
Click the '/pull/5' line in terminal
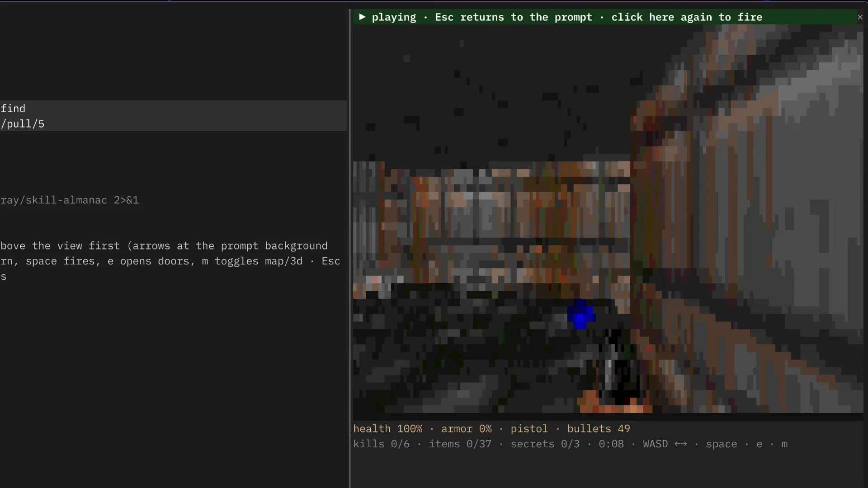(23, 123)
